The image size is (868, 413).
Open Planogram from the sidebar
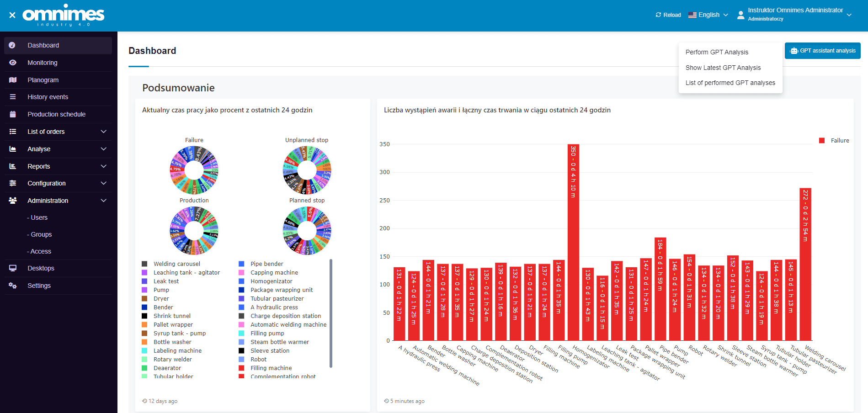pos(12,80)
